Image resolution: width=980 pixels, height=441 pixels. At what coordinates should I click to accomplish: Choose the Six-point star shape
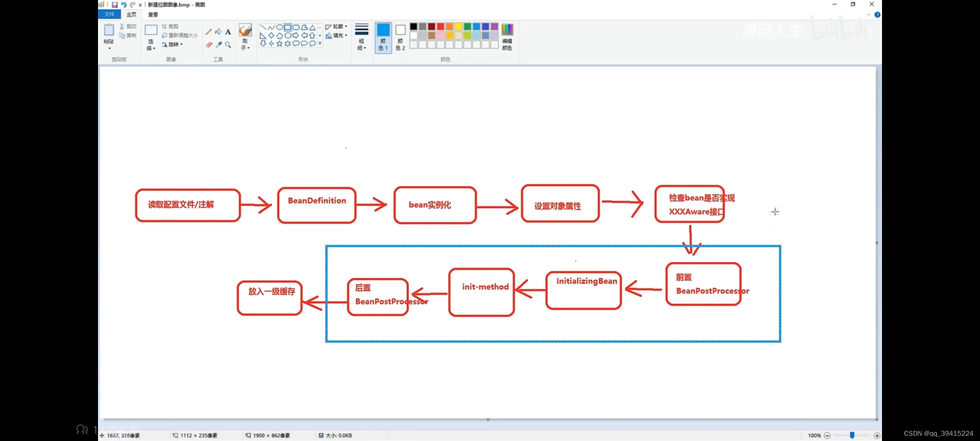pos(287,43)
